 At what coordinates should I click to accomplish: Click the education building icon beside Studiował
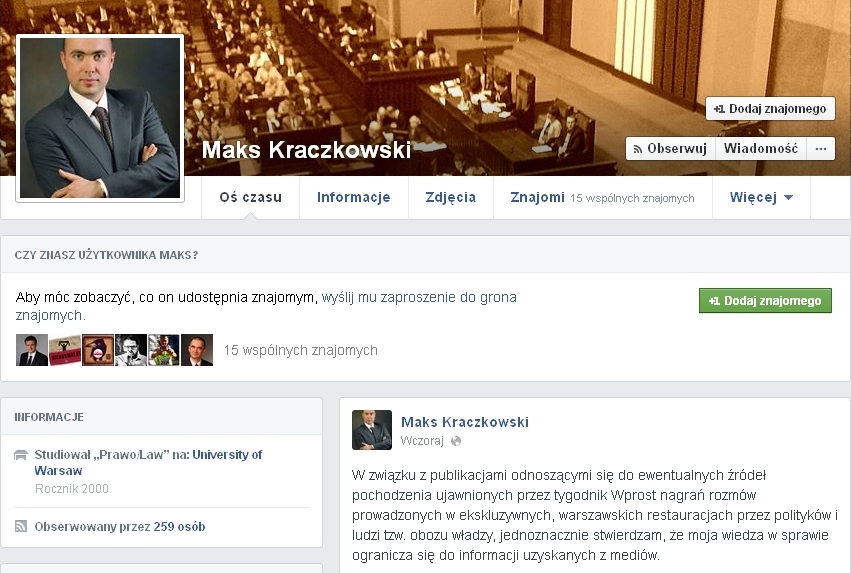21,455
